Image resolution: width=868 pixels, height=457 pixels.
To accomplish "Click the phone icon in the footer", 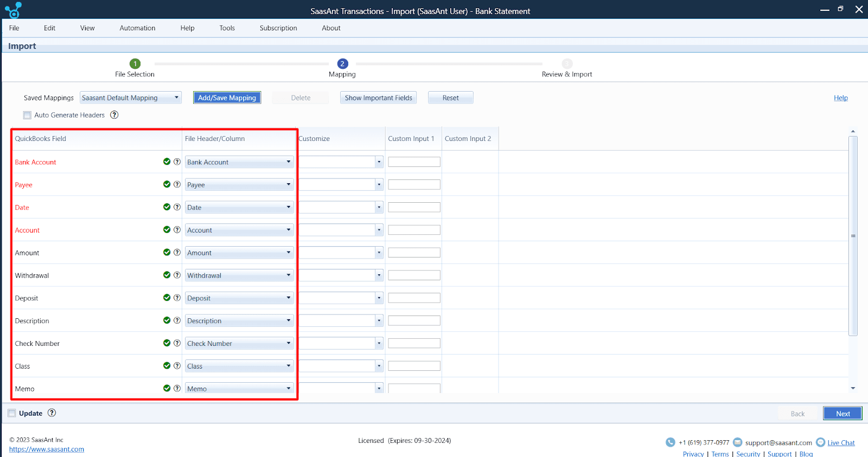I will tap(671, 442).
